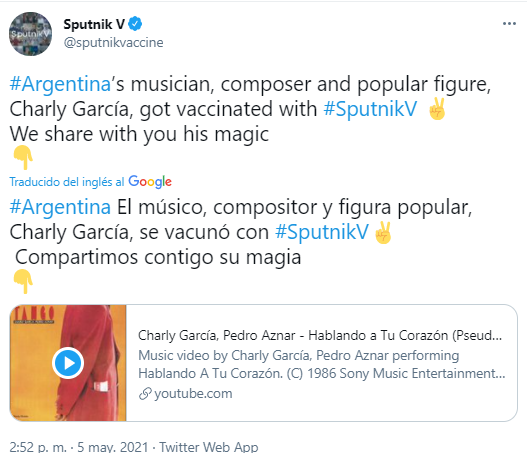Click the victory hand emoji in English text

click(x=437, y=109)
